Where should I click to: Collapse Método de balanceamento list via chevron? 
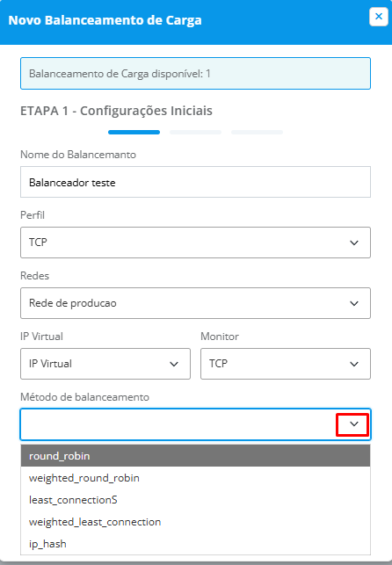(x=352, y=424)
